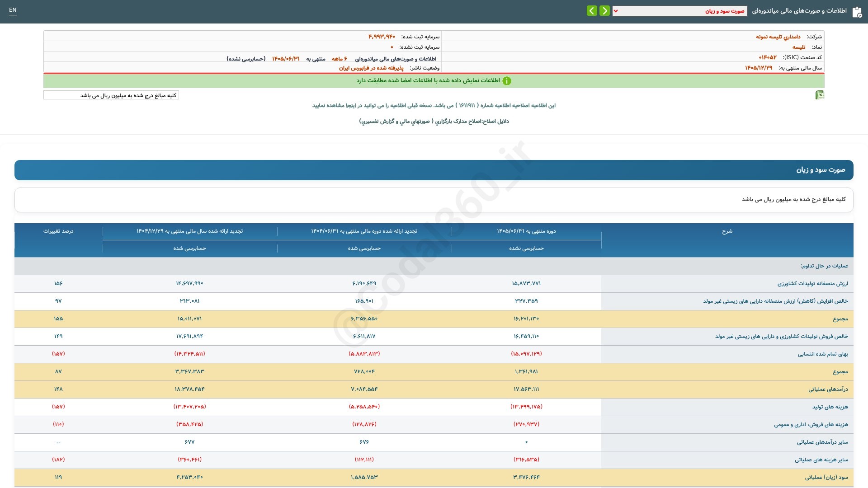Click row label خالص فروش تولیدات کشاورزی

point(781,337)
